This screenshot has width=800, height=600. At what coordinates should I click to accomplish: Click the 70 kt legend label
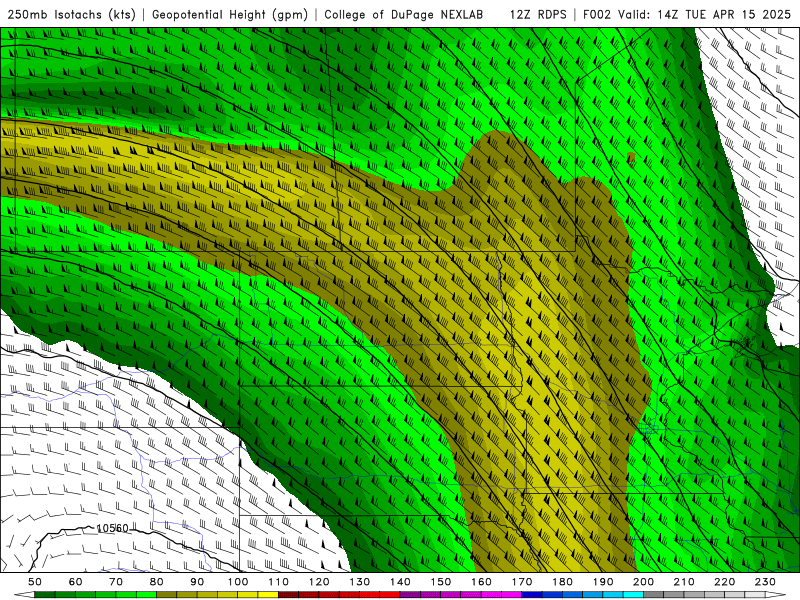(116, 582)
